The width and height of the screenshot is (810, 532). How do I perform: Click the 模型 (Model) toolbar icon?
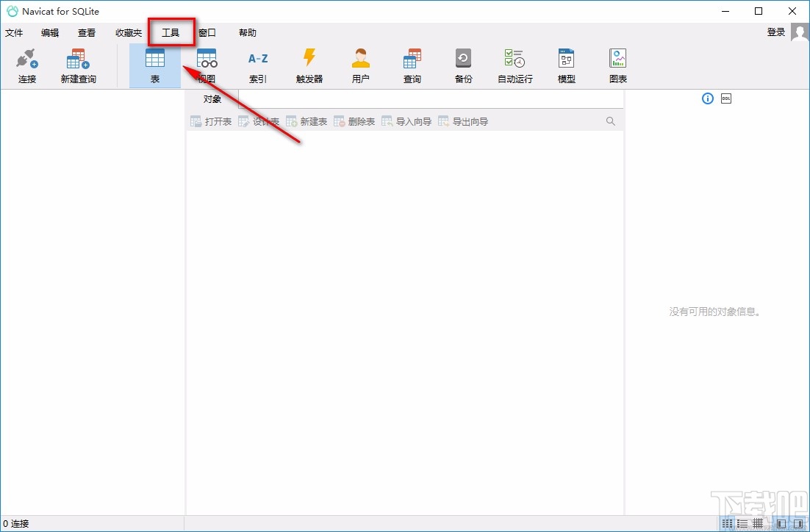566,66
